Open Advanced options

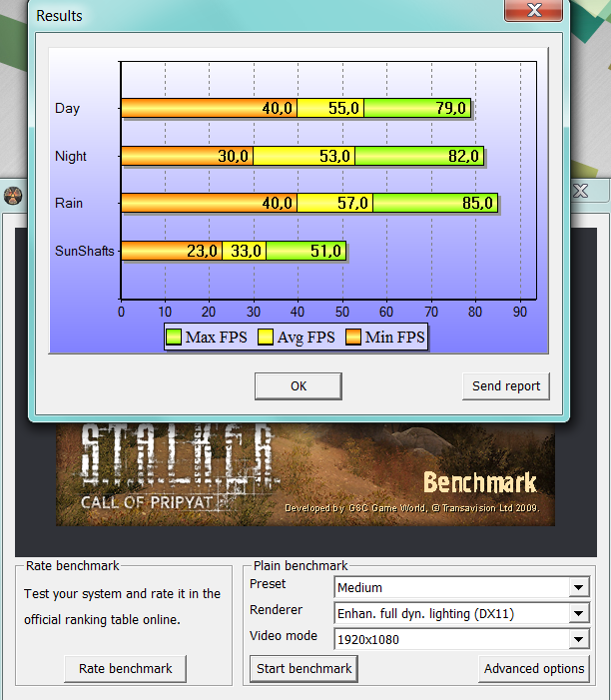point(534,668)
